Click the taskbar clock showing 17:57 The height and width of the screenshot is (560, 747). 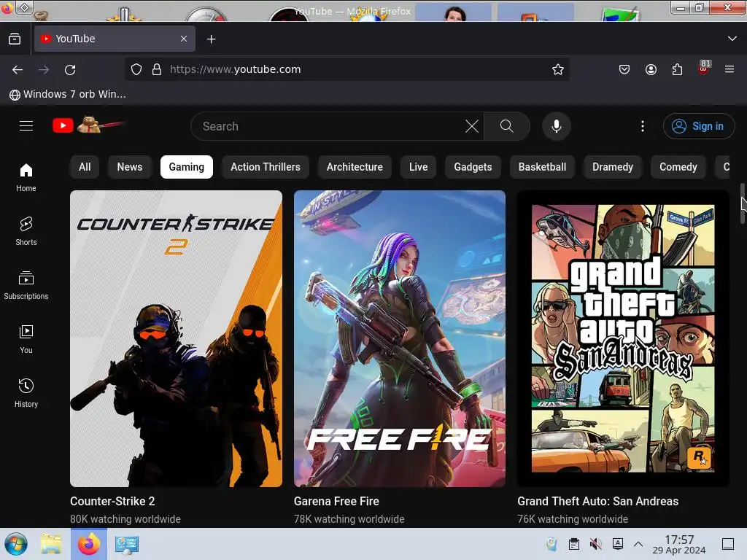tap(679, 544)
